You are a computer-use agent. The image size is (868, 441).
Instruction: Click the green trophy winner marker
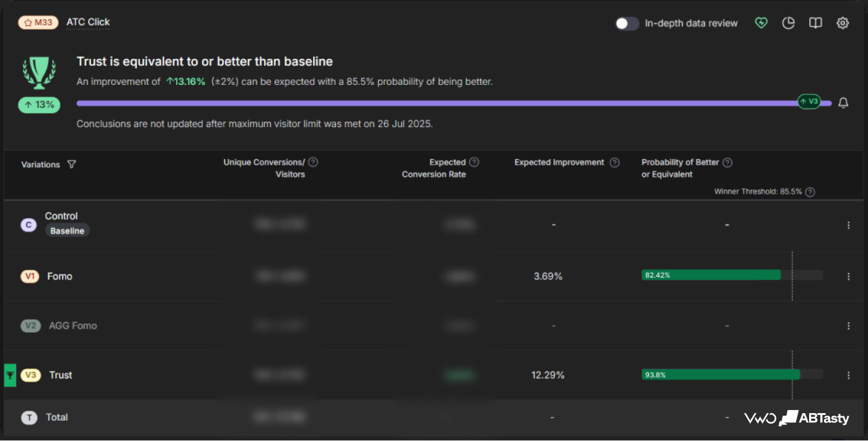pyautogui.click(x=10, y=375)
